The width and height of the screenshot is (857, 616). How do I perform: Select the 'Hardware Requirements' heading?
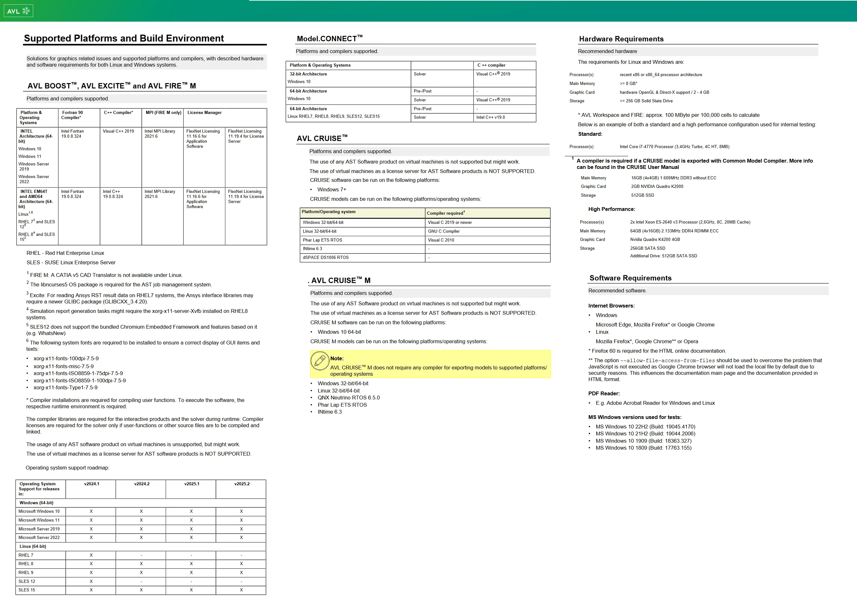click(x=621, y=39)
